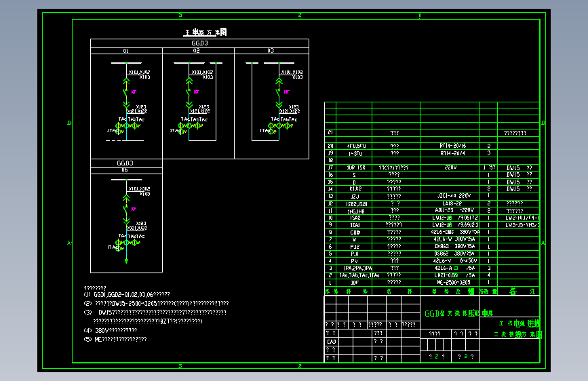
Task: Select the "1SA2" symbol cell
Action: coord(355,218)
